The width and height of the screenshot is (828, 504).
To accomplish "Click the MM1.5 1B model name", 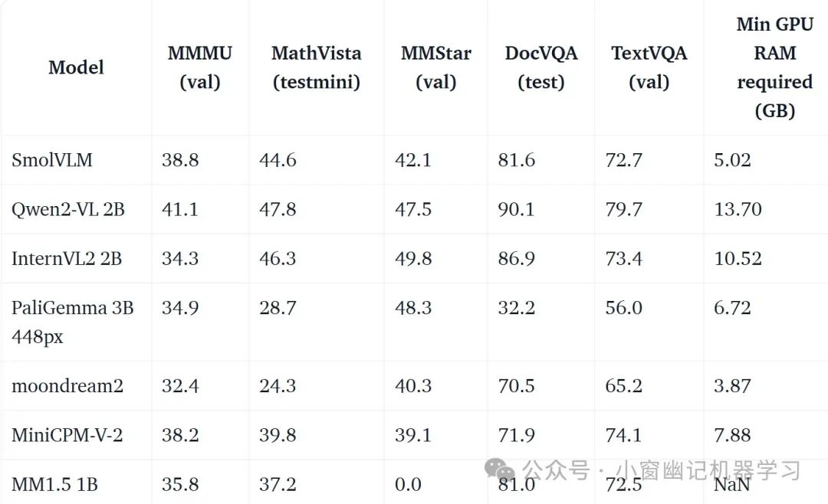I will tap(54, 484).
